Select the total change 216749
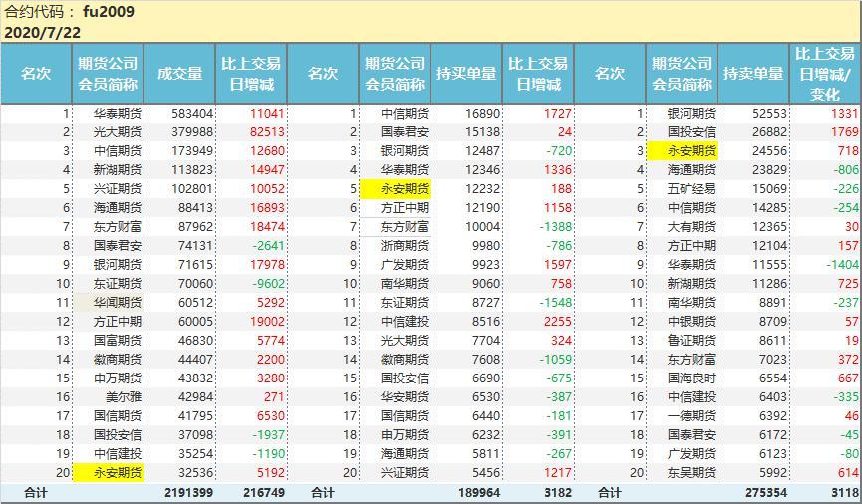 (x=264, y=493)
